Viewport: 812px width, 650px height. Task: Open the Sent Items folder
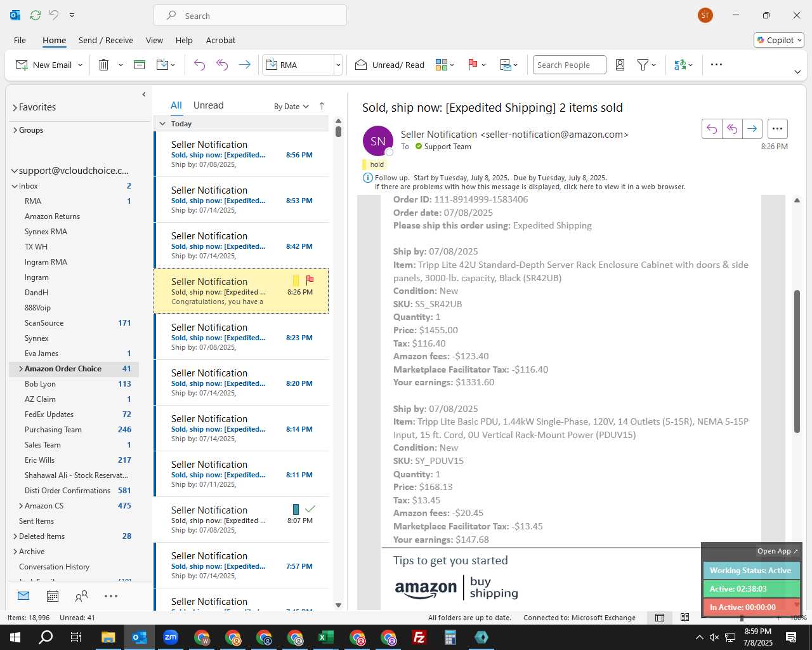(x=36, y=521)
